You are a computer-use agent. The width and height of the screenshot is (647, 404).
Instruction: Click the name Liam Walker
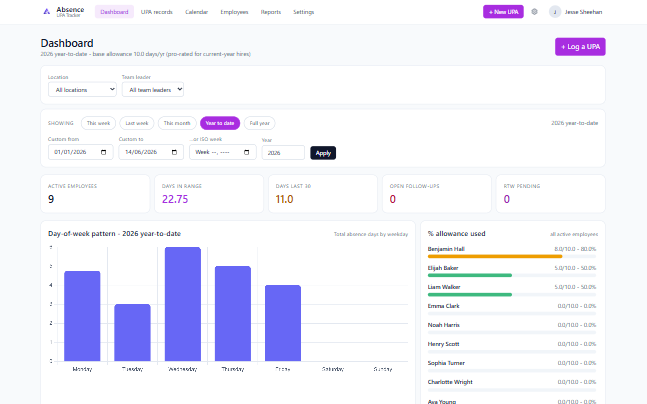pyautogui.click(x=444, y=287)
